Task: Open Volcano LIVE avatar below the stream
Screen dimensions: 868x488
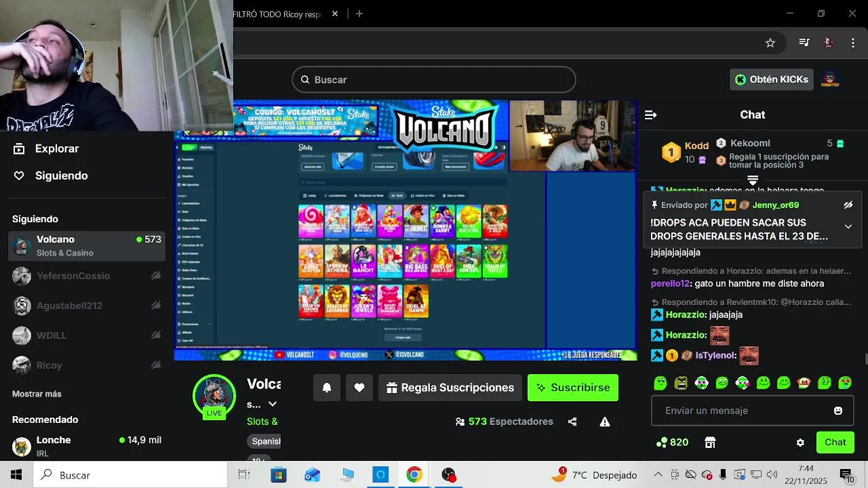Action: click(214, 396)
